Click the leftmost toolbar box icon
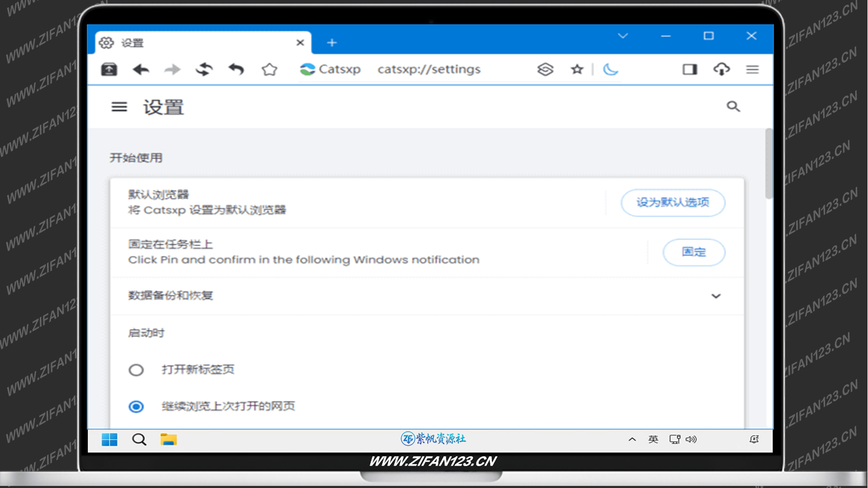Viewport: 868px width, 488px height. click(x=109, y=69)
